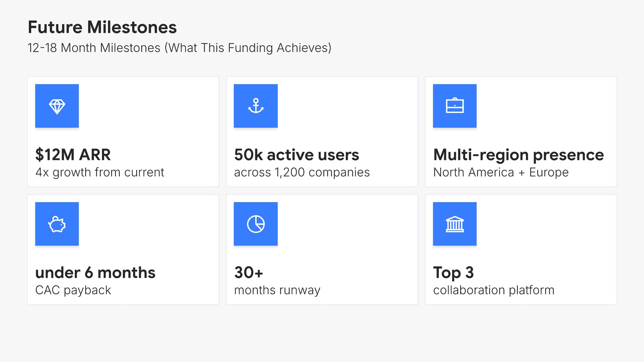Select the Future Milestones title
This screenshot has height=362, width=644.
point(102,27)
